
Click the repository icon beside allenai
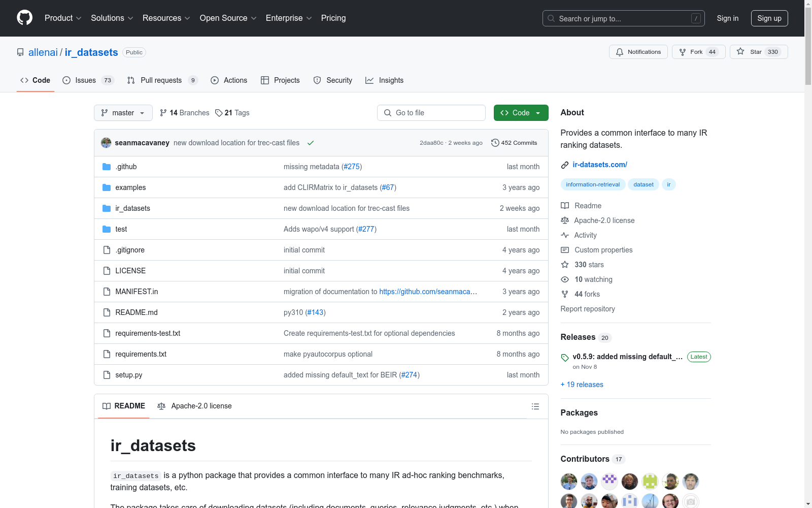coord(20,52)
